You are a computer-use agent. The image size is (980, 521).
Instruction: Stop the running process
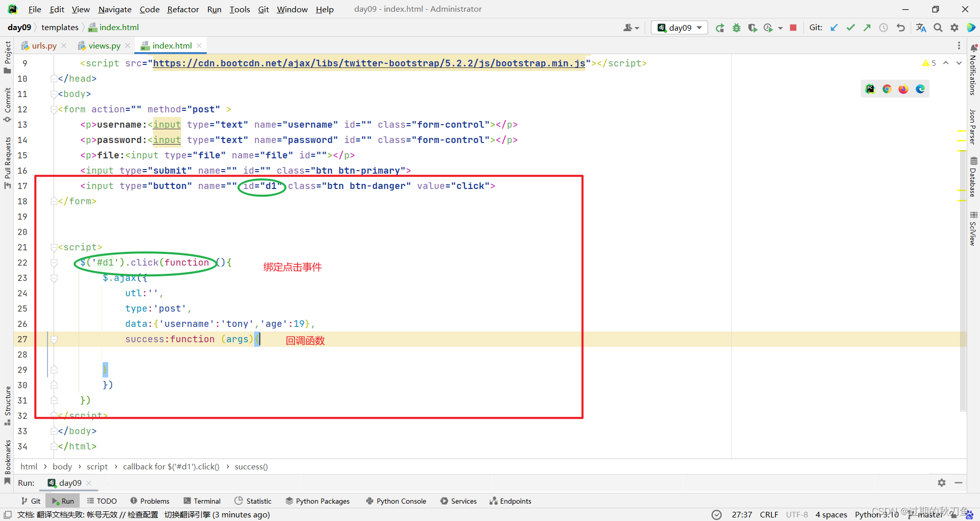(x=793, y=28)
